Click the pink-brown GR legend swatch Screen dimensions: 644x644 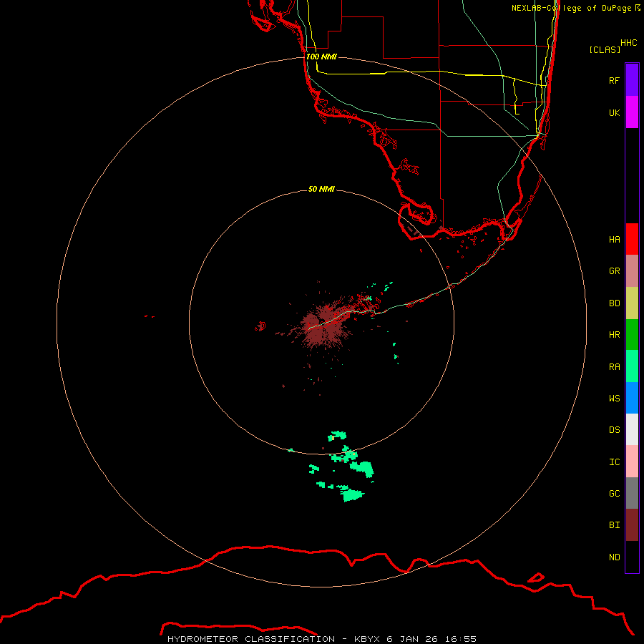[632, 271]
